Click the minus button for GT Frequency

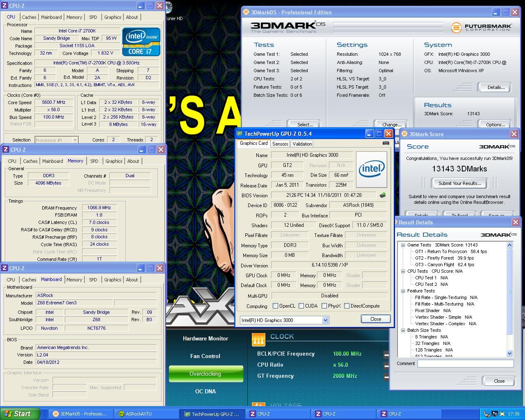tap(386, 376)
